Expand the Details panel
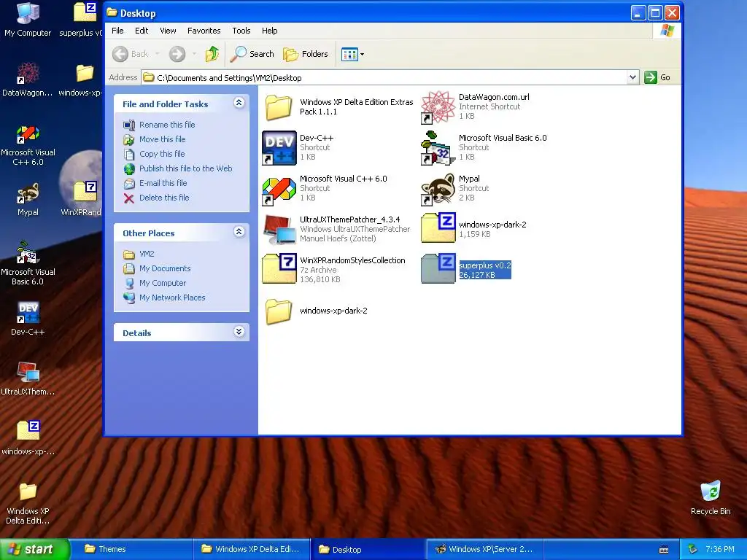 point(239,332)
